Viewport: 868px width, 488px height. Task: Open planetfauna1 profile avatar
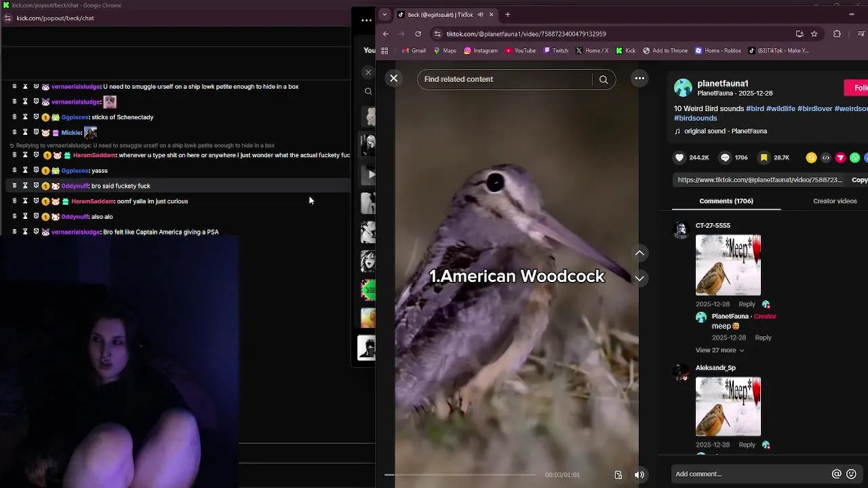[x=683, y=87]
